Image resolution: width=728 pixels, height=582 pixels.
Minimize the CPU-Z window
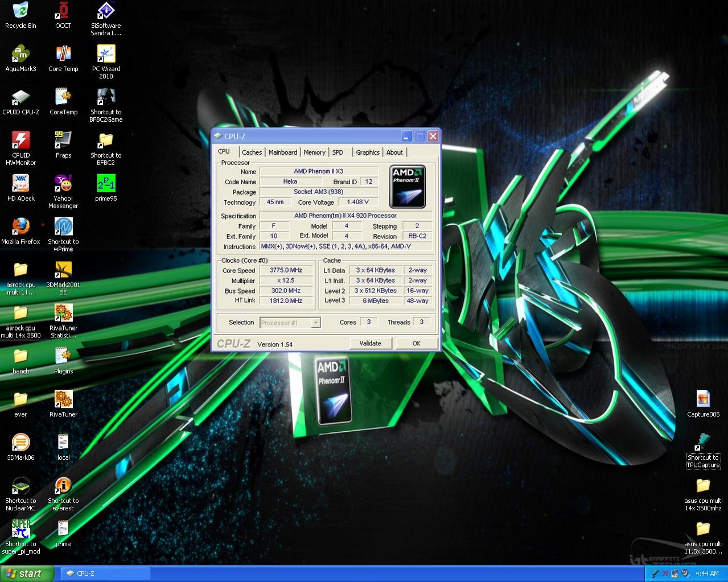(x=406, y=136)
